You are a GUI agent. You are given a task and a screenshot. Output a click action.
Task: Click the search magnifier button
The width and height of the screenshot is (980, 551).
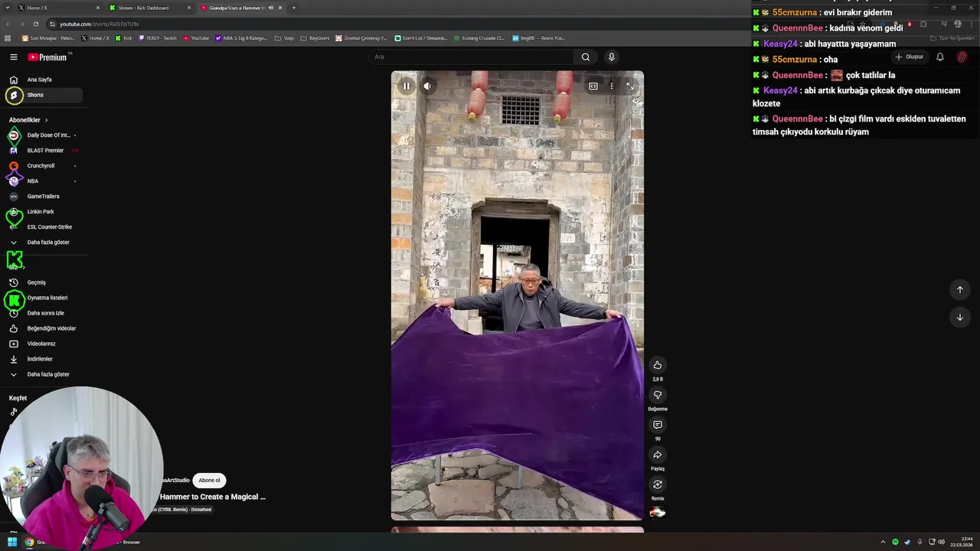586,57
